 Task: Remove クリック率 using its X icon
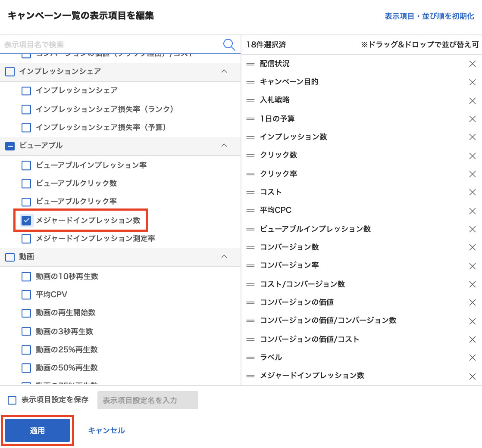tap(472, 174)
